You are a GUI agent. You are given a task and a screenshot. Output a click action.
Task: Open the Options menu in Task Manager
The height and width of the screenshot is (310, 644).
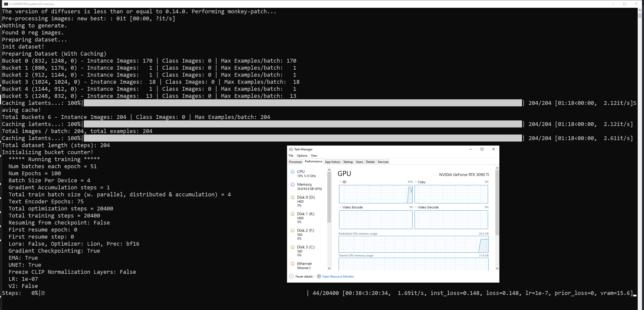click(x=302, y=156)
